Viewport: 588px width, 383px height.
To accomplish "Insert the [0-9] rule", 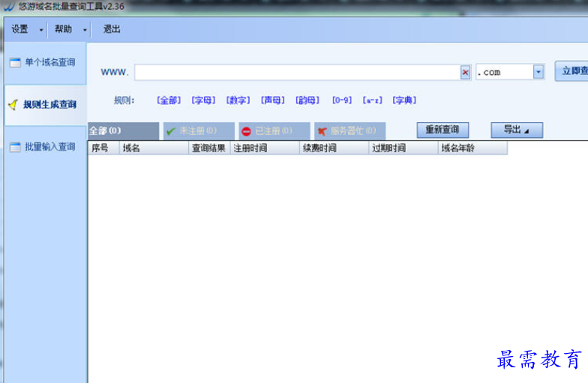I will click(342, 100).
